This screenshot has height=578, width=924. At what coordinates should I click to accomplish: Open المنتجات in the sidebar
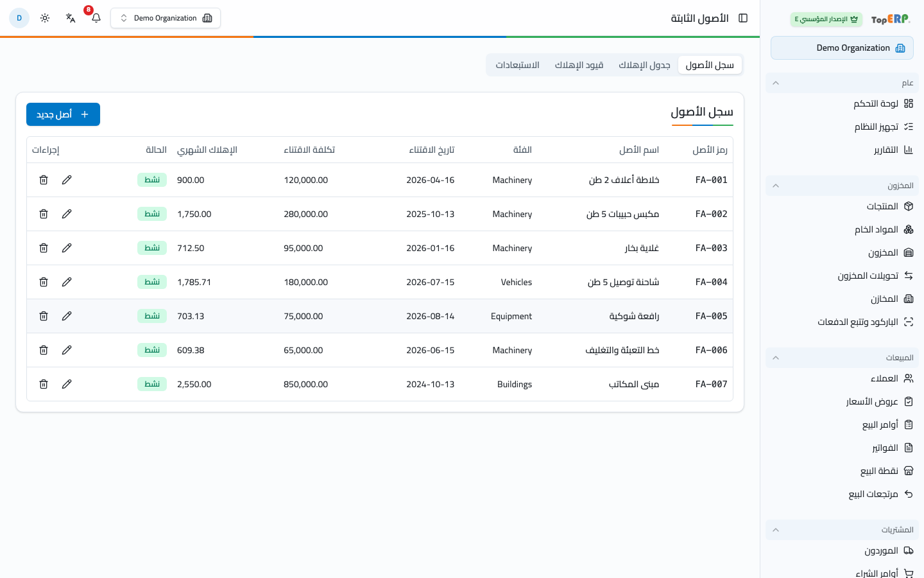pyautogui.click(x=842, y=206)
